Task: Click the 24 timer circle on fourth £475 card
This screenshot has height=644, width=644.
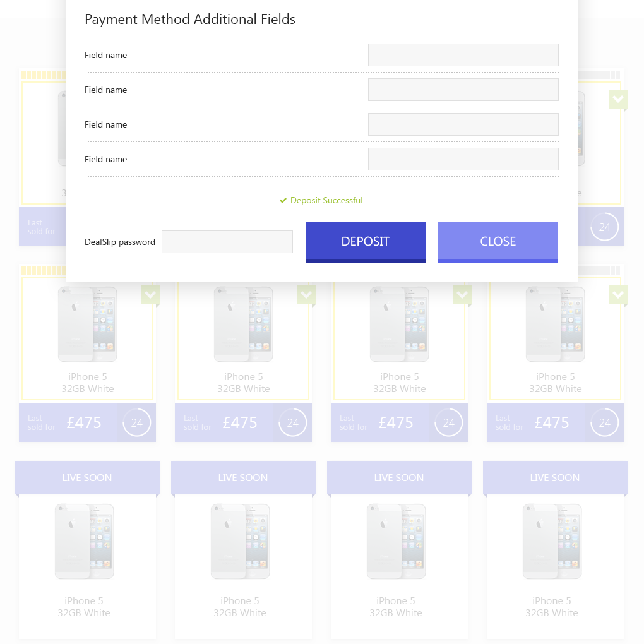Action: [605, 422]
